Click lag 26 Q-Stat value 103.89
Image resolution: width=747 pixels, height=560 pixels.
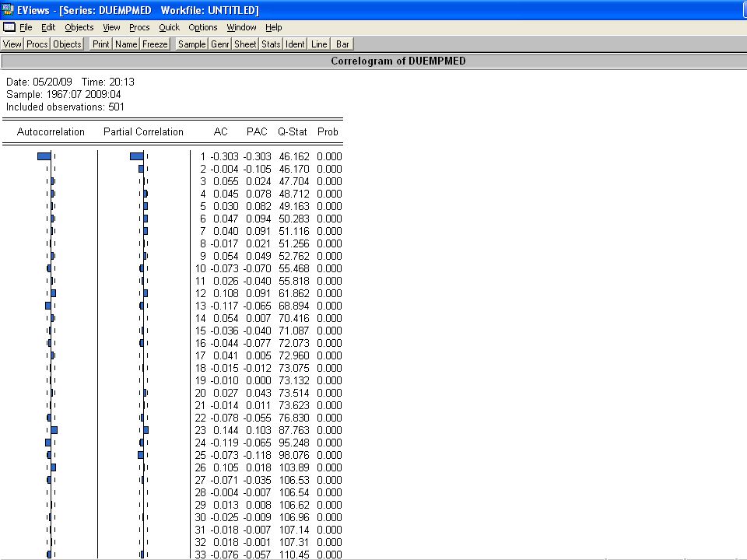pos(294,467)
